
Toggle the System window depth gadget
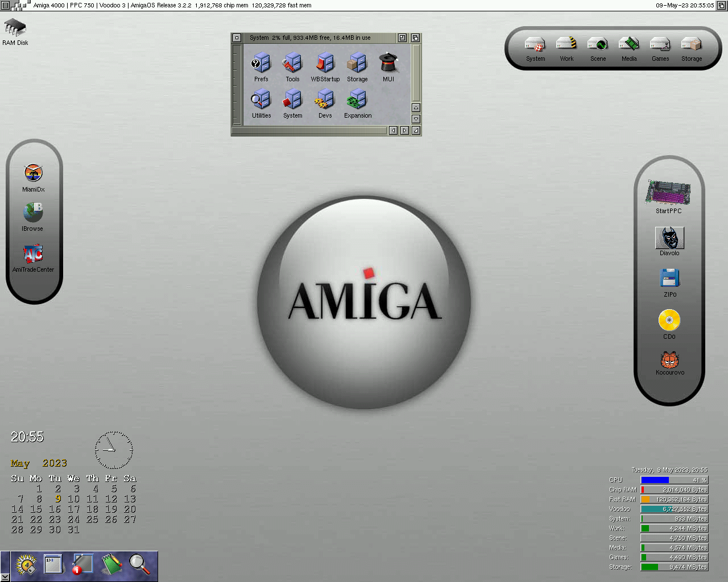415,38
